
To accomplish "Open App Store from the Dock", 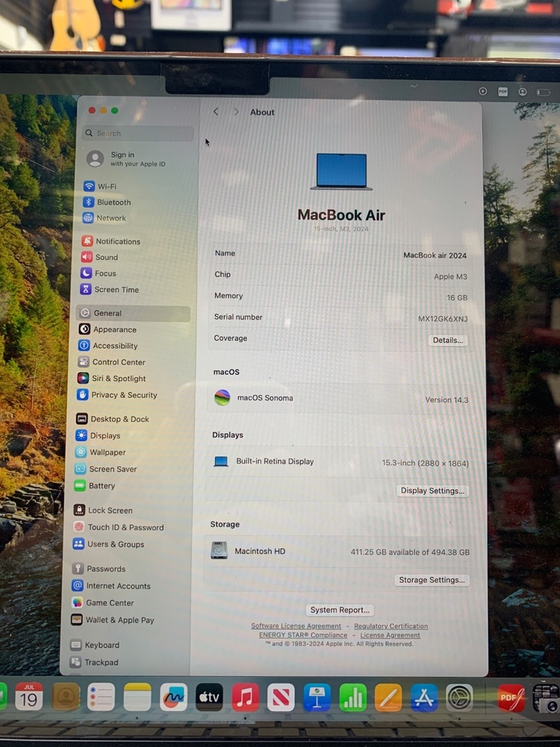I will point(424,698).
